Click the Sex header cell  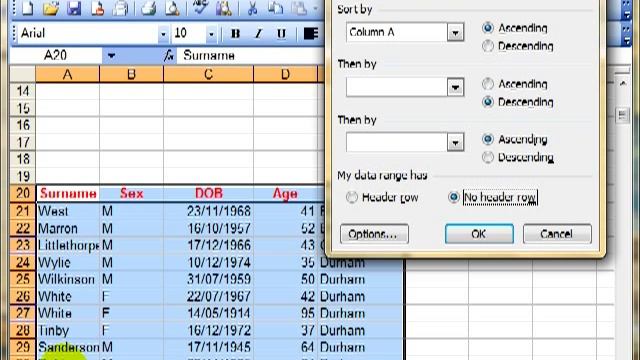pyautogui.click(x=131, y=193)
